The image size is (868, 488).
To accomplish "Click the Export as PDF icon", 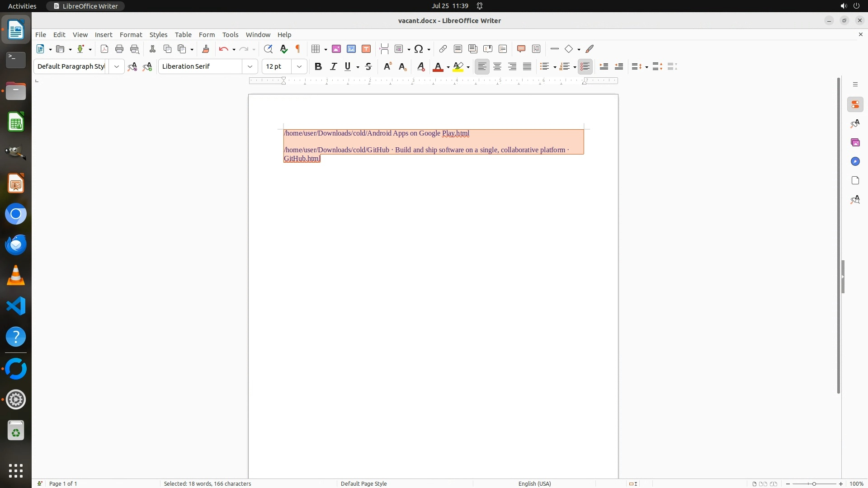I will click(x=104, y=49).
